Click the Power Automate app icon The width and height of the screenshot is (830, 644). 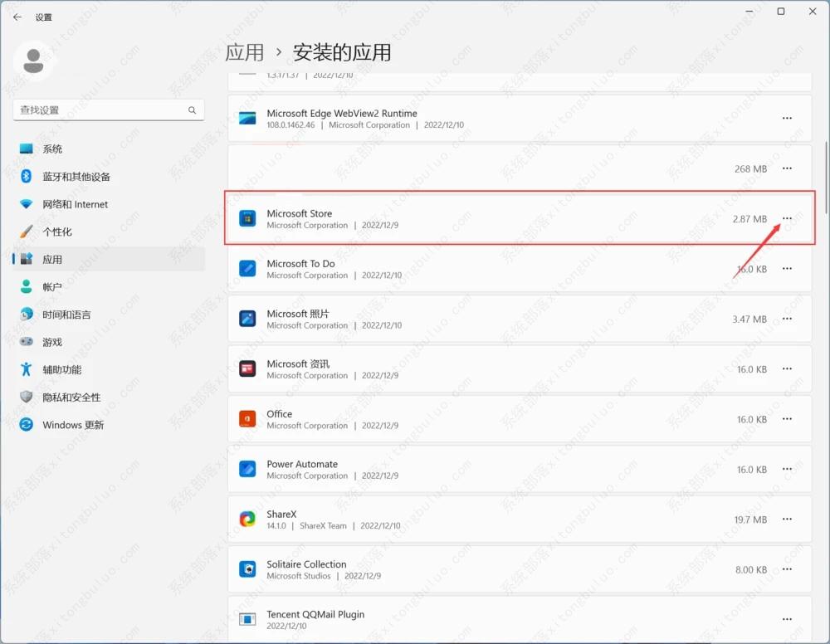(x=247, y=469)
